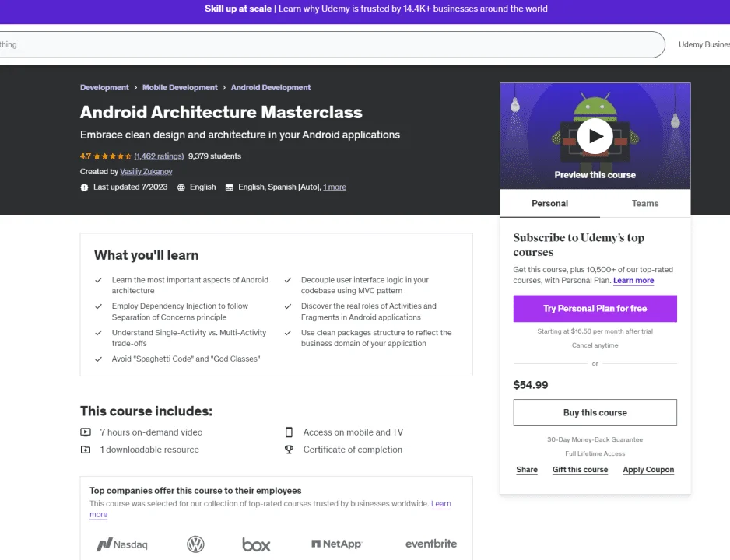Click the downloadable resource icon
Viewport: 730px width, 560px height.
point(86,450)
